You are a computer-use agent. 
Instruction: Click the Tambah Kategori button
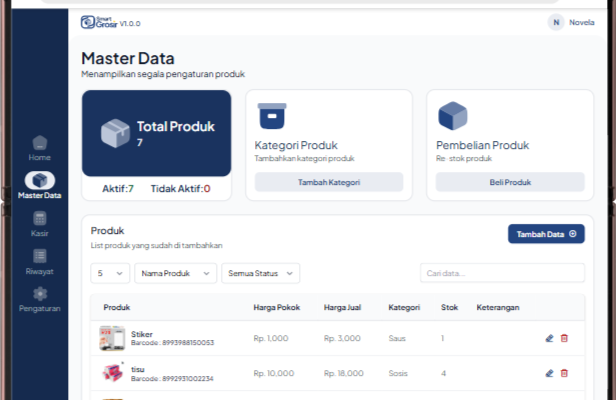[329, 182]
